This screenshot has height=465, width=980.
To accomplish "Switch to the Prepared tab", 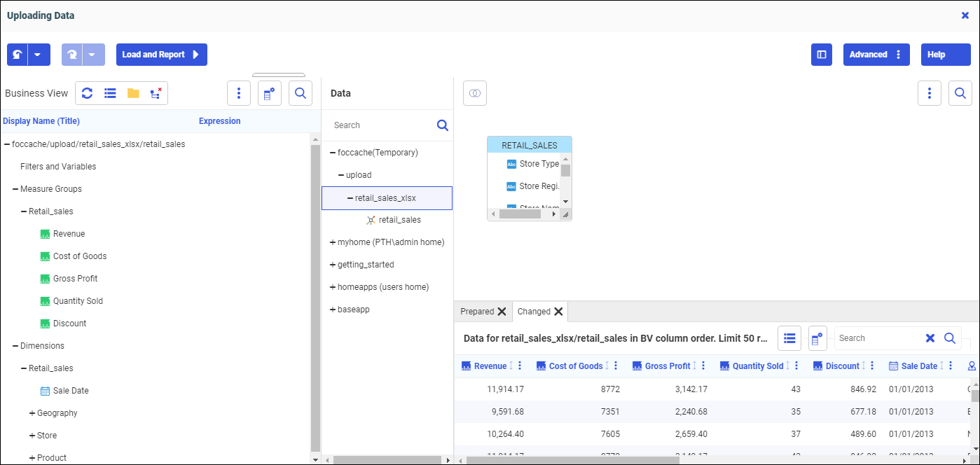I will pyautogui.click(x=477, y=312).
